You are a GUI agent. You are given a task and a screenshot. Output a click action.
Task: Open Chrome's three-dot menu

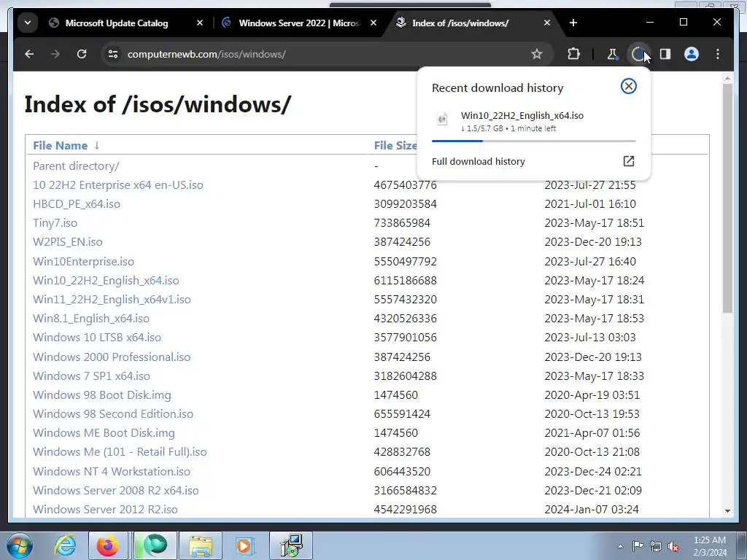[718, 54]
